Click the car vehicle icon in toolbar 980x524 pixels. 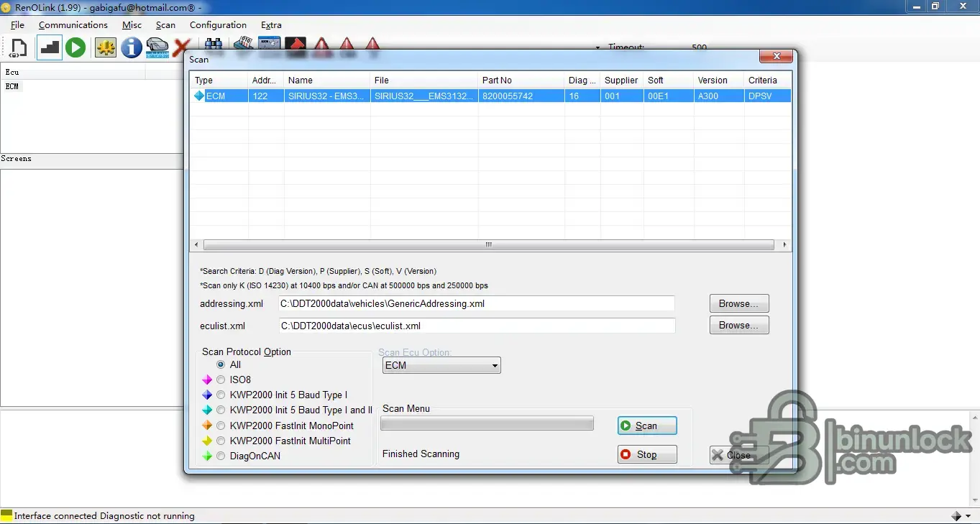click(157, 48)
